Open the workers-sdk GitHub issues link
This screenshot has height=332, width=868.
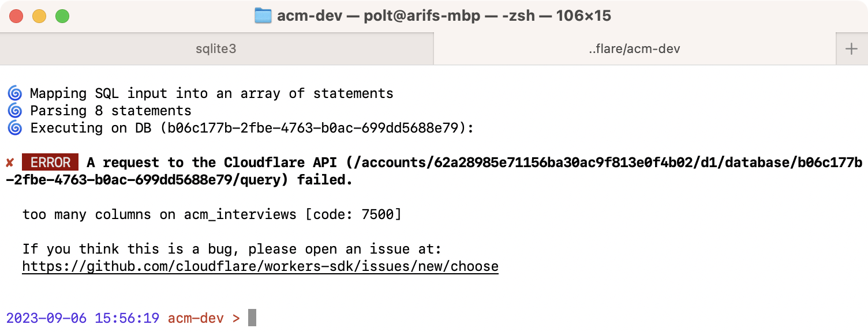coord(260,266)
